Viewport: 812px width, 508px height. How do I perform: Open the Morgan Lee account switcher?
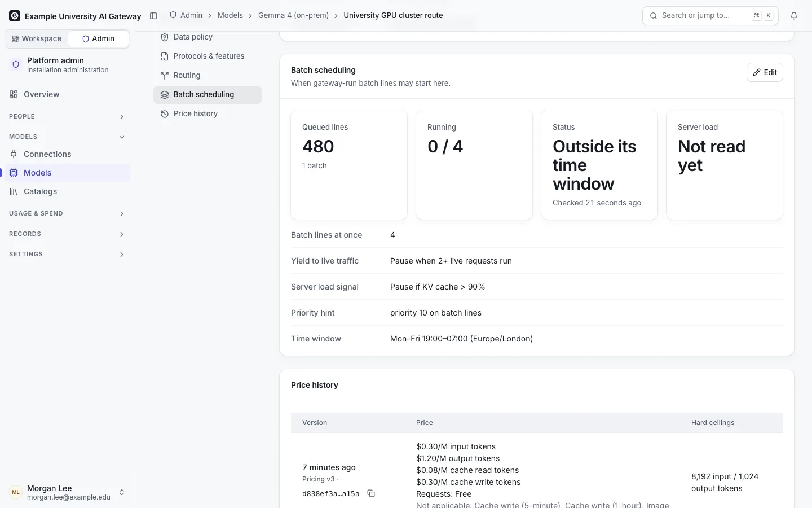tap(68, 492)
